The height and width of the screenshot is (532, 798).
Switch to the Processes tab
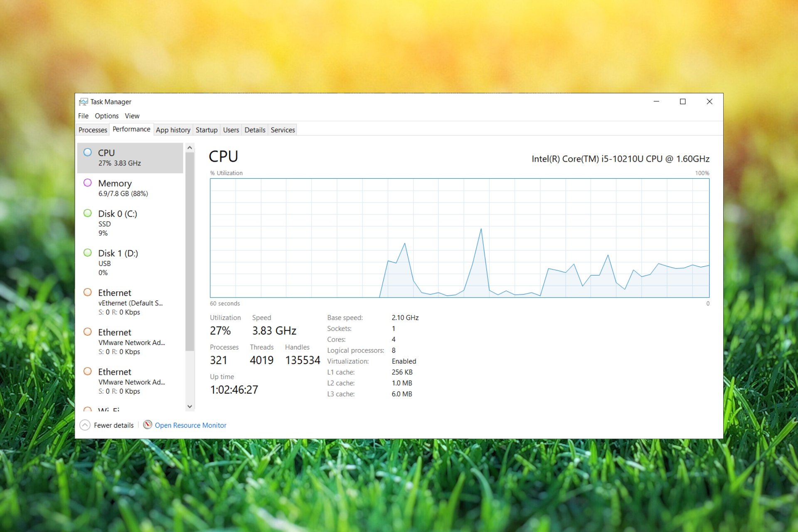click(93, 130)
